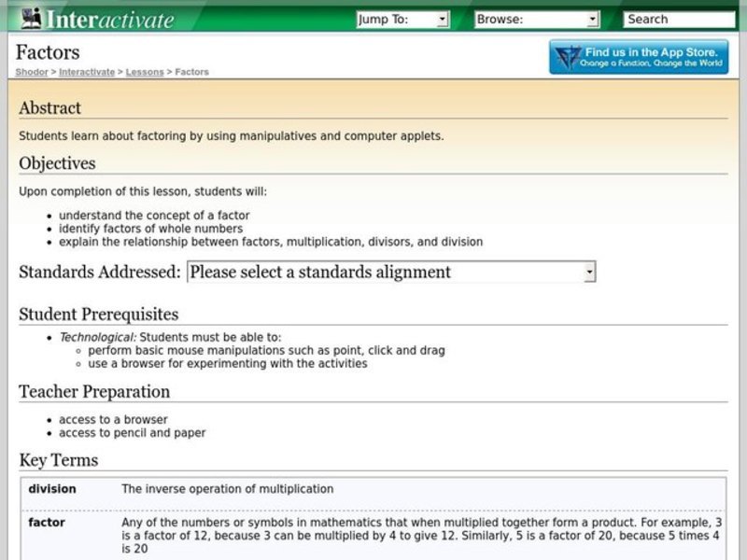
Task: Select the 'factor' key term
Action: coord(47,523)
